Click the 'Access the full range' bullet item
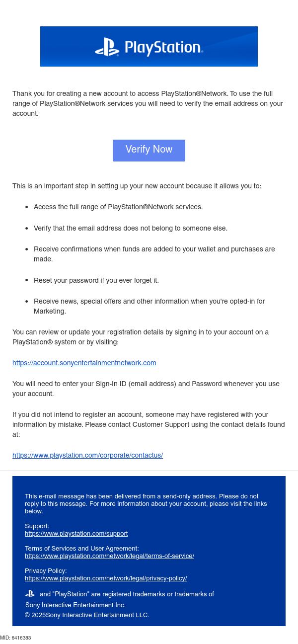Image resolution: width=298 pixels, height=644 pixels. 118,207
